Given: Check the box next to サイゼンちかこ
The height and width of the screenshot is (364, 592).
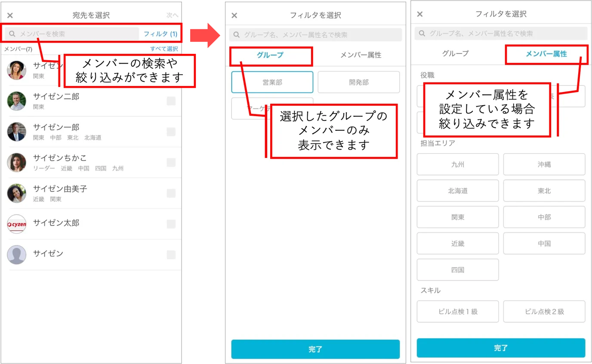Looking at the screenshot, I should [x=171, y=163].
